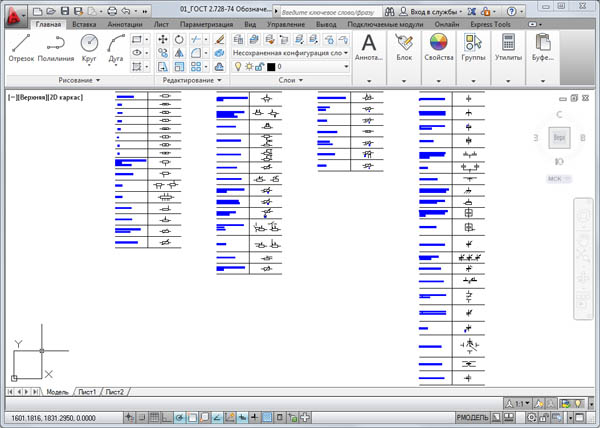Open the Группы (Groups) panel
The height and width of the screenshot is (428, 600).
click(473, 48)
